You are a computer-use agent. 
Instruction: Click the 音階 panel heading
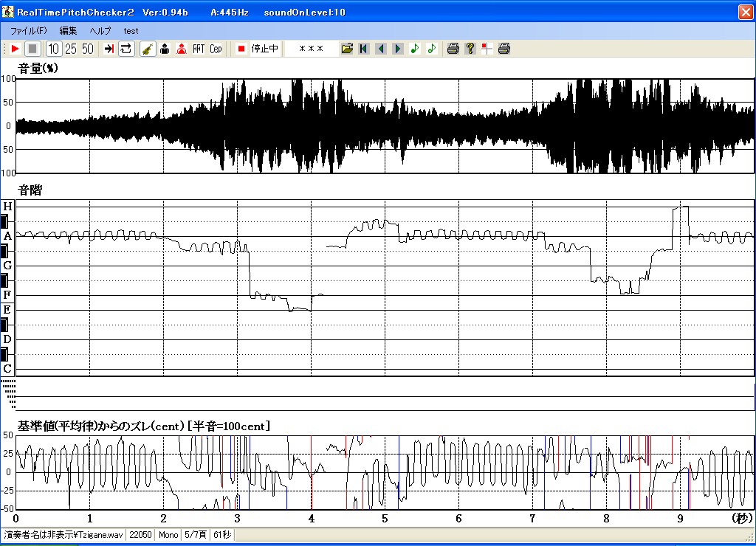point(30,190)
